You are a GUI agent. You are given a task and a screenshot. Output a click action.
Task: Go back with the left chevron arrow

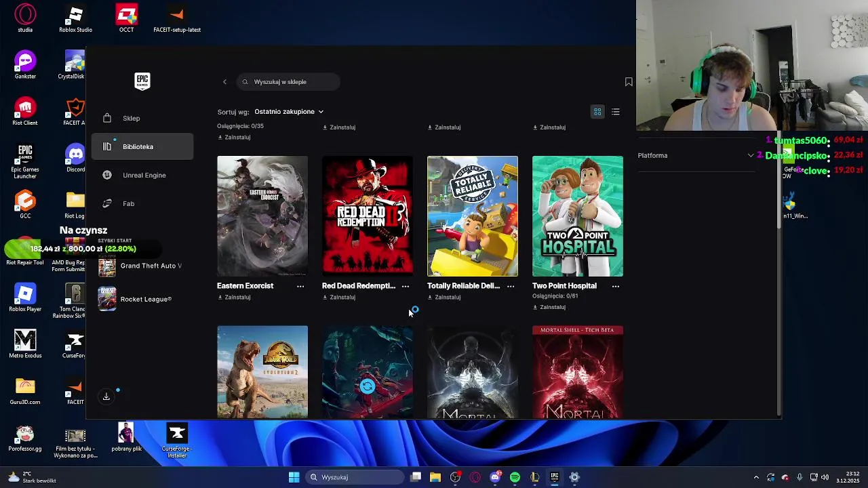click(224, 82)
